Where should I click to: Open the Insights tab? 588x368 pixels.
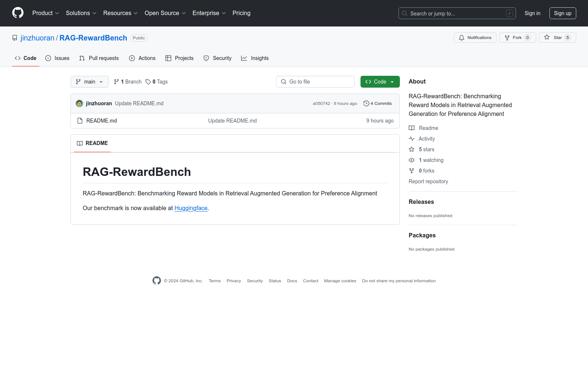point(255,58)
